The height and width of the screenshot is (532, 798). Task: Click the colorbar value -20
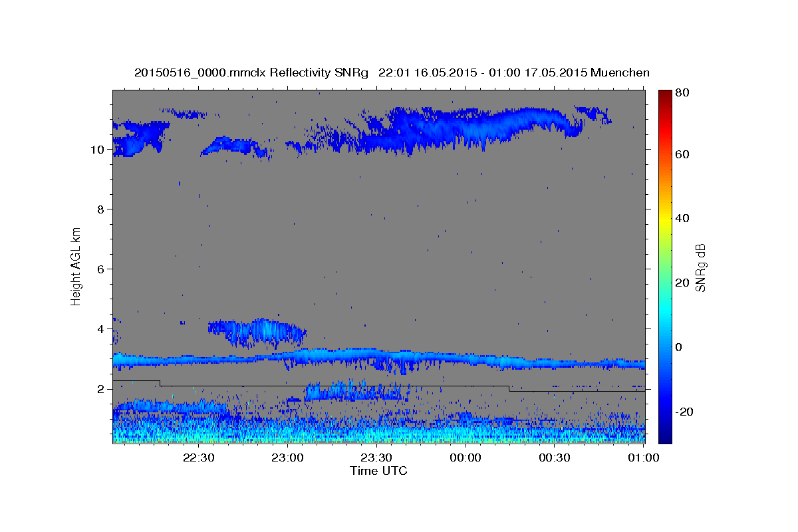686,412
